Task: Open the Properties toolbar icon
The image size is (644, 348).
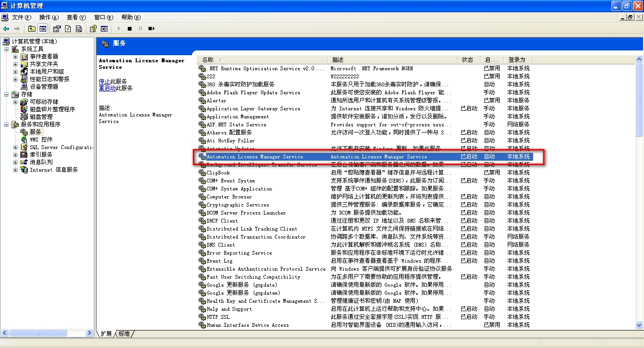Action: 57,29
